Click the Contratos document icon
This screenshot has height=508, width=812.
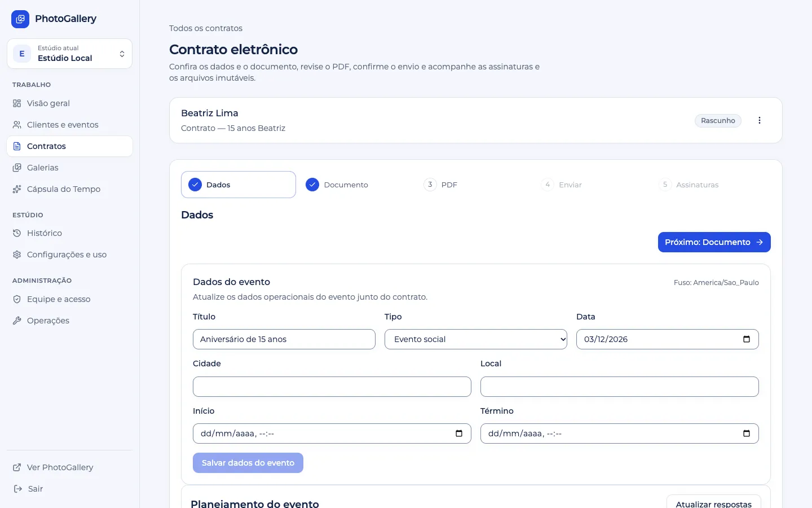17,146
